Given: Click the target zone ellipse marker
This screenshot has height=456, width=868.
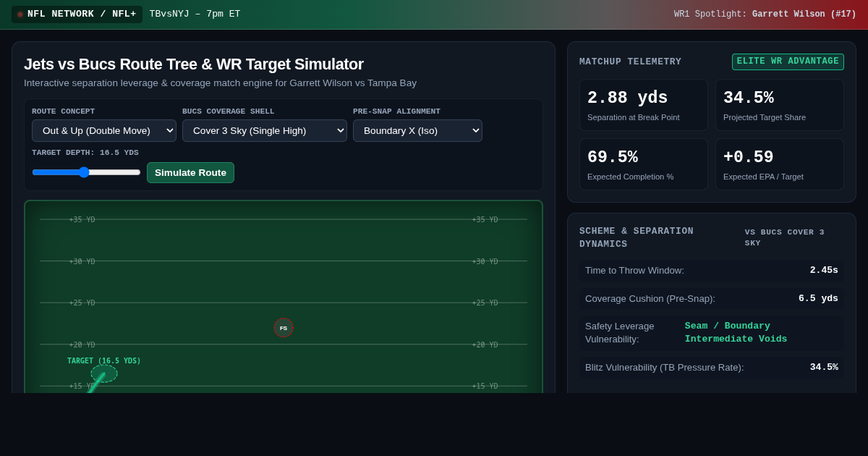Looking at the screenshot, I should tap(104, 373).
